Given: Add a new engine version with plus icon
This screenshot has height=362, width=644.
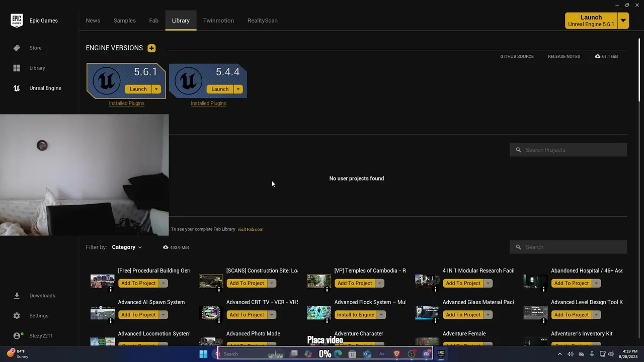Looking at the screenshot, I should tap(151, 48).
